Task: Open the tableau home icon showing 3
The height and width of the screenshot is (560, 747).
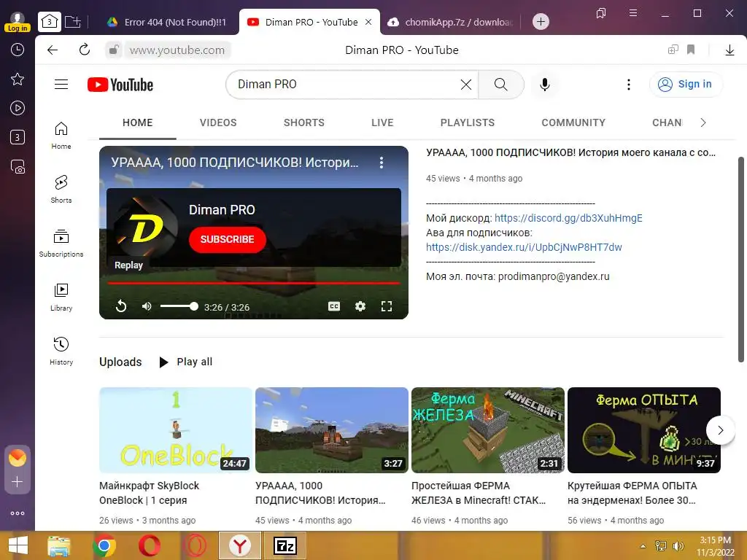Action: pos(50,21)
